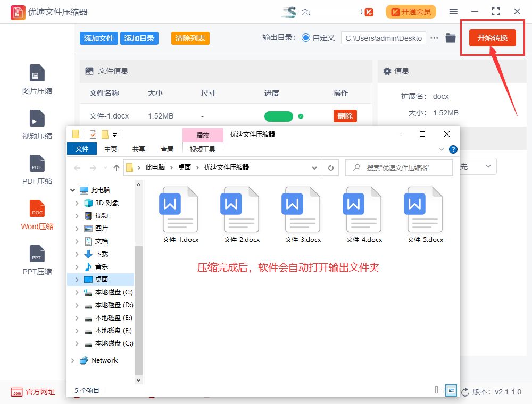Collapse the 此电脑 tree node
532x404 pixels.
[72, 190]
